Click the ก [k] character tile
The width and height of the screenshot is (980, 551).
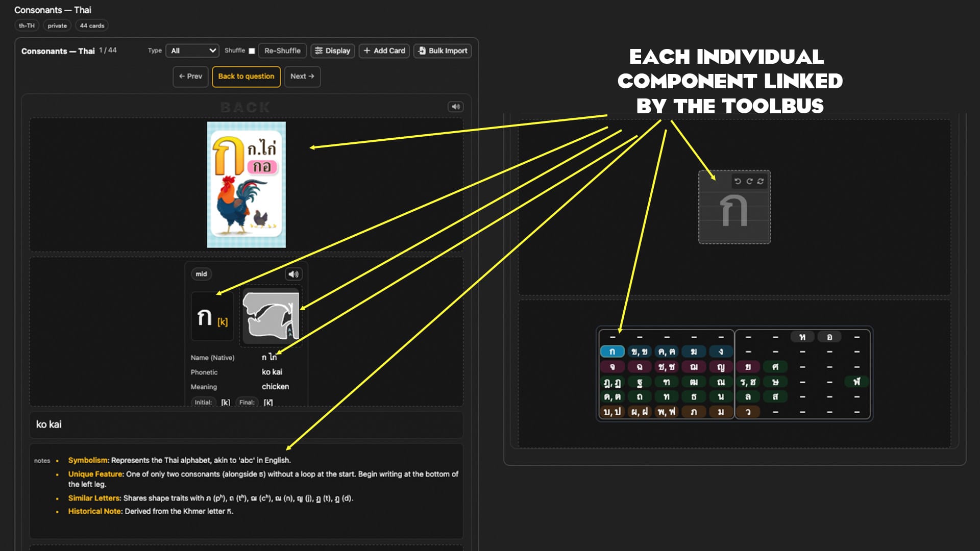[x=212, y=316]
